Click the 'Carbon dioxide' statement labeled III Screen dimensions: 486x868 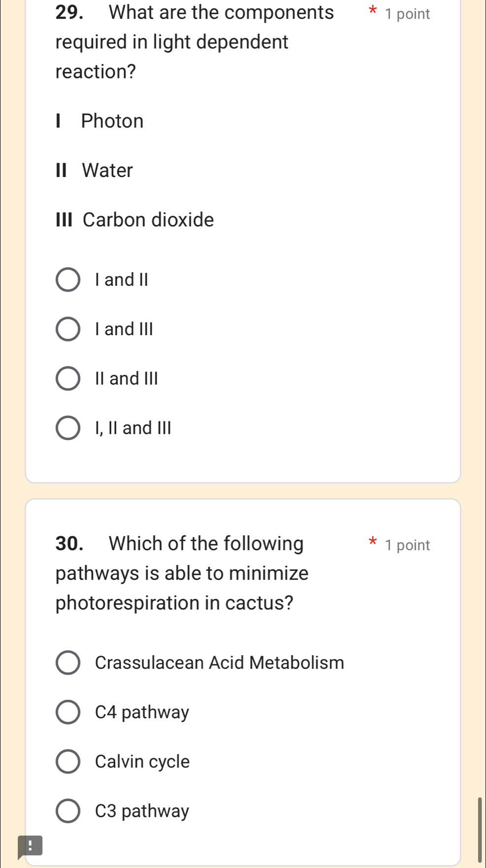pyautogui.click(x=133, y=220)
